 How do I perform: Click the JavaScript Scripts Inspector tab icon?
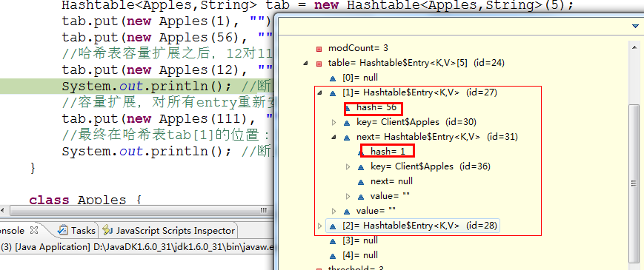click(x=107, y=230)
